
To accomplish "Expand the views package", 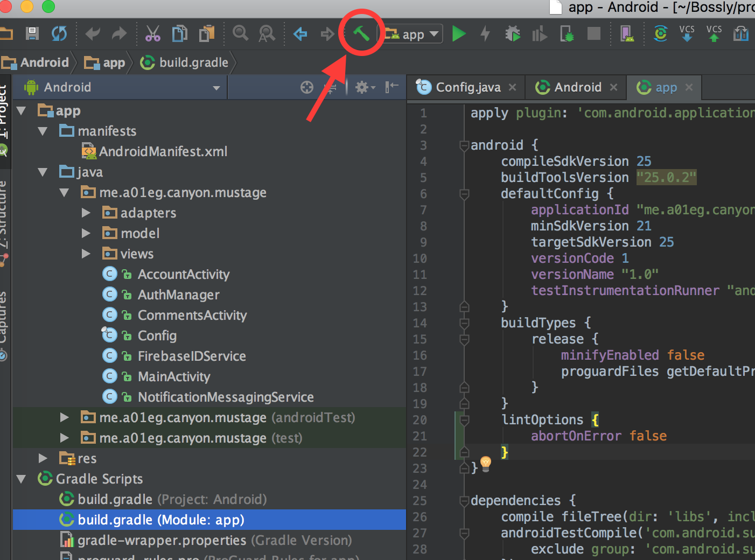I will pyautogui.click(x=86, y=254).
